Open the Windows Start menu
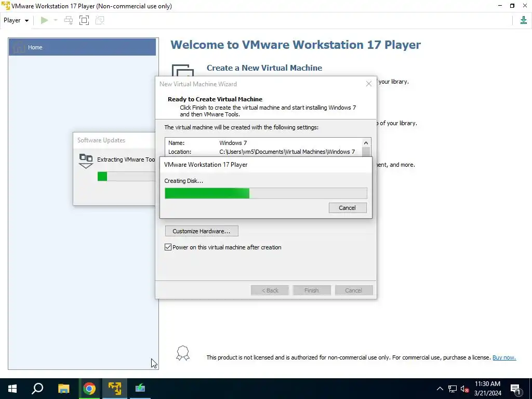Viewport: 532px width, 399px height. [x=12, y=389]
